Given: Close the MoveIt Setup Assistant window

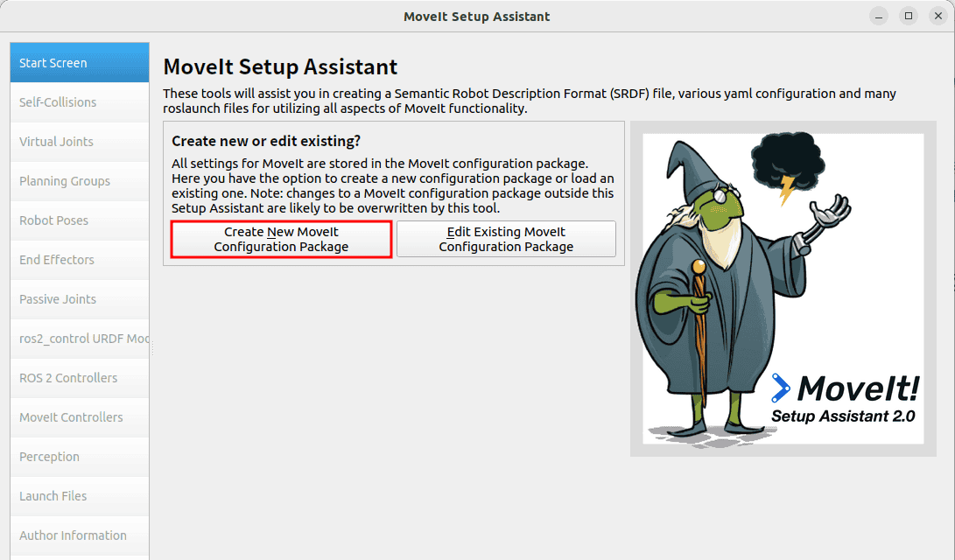Looking at the screenshot, I should point(937,16).
